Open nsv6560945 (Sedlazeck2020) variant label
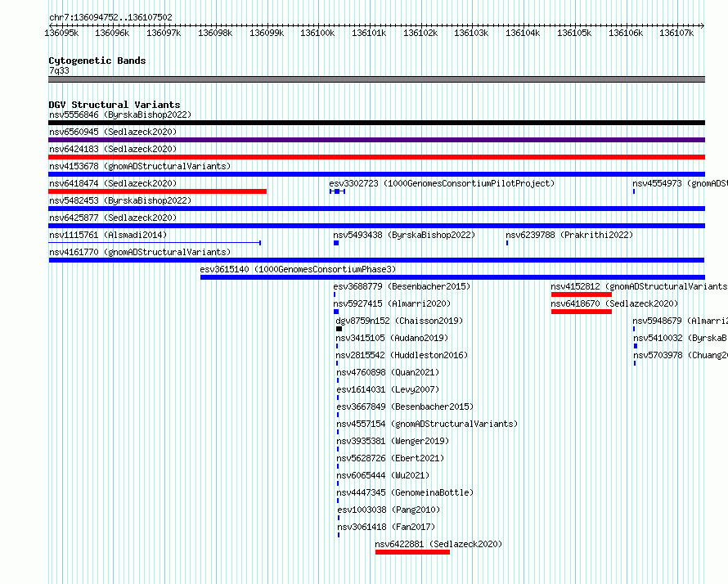 tap(113, 132)
